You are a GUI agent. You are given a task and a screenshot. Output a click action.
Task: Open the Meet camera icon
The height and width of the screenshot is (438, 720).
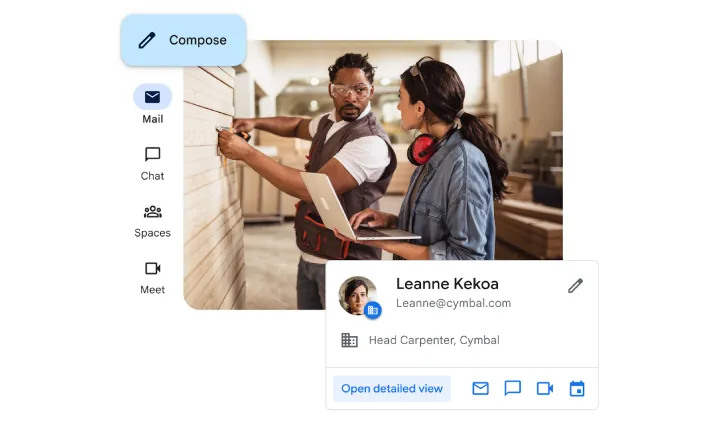click(x=152, y=269)
